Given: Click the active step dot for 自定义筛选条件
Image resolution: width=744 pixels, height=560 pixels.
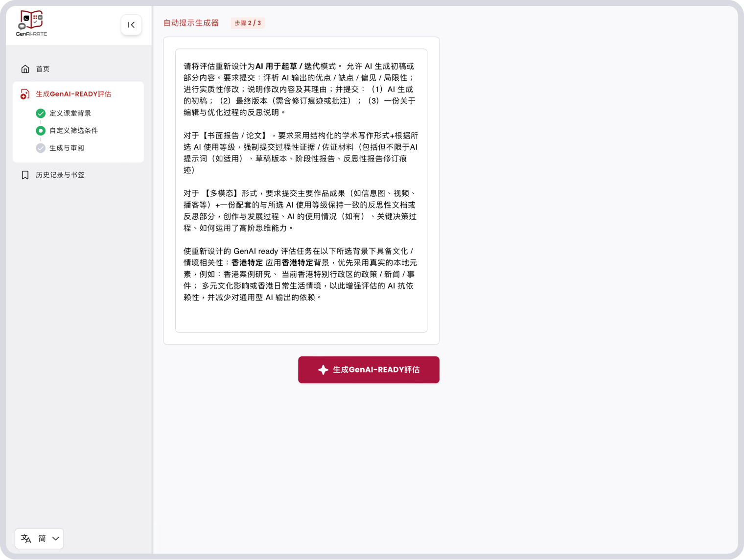Looking at the screenshot, I should tap(41, 131).
